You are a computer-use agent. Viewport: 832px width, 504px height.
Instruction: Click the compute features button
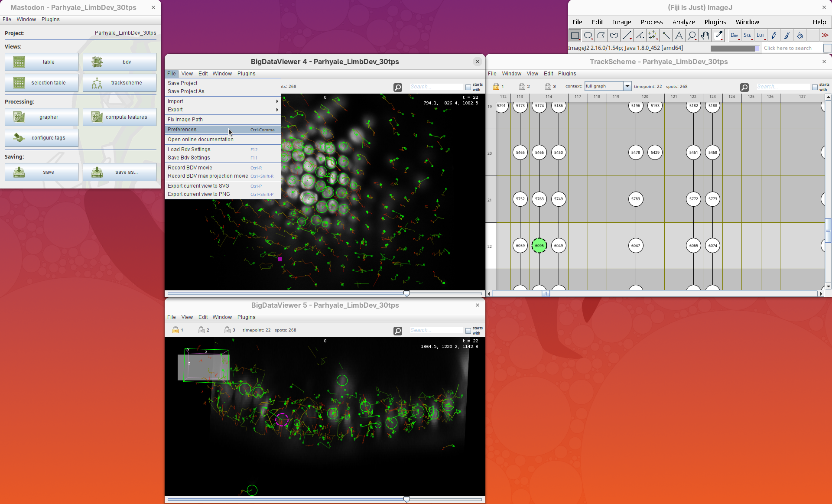tap(120, 117)
